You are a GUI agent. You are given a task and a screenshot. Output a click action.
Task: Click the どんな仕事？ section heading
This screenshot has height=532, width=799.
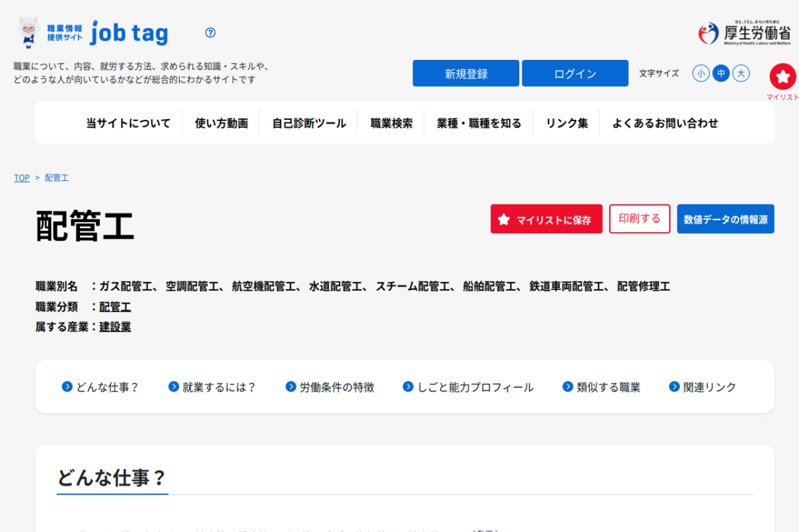point(112,478)
